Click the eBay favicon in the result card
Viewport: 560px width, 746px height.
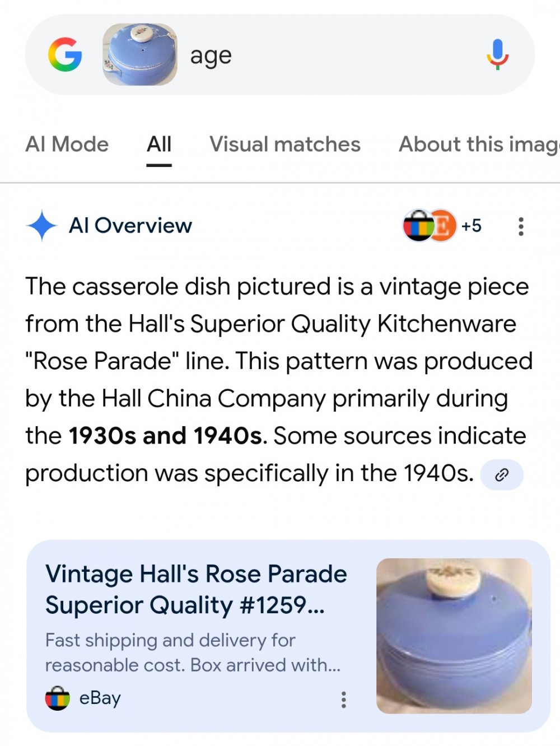tap(58, 698)
